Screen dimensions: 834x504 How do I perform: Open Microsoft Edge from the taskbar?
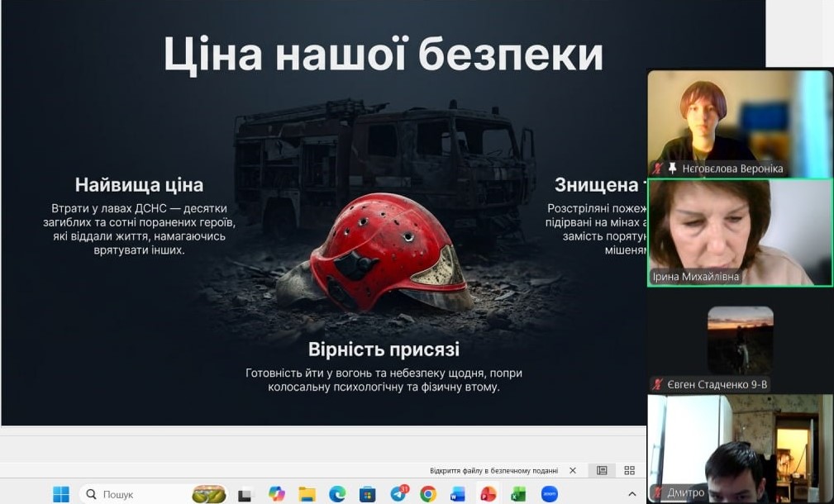(x=337, y=494)
